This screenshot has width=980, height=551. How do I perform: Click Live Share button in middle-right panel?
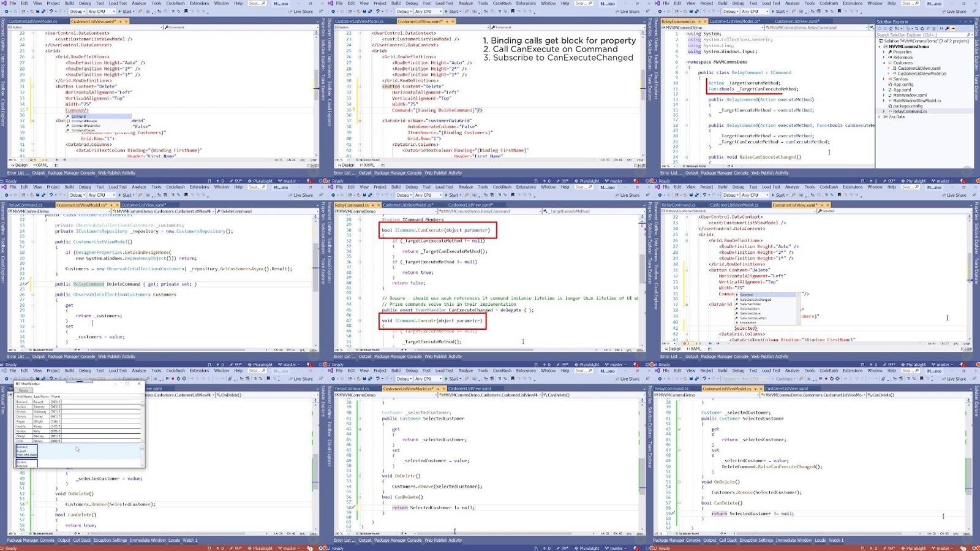954,195
